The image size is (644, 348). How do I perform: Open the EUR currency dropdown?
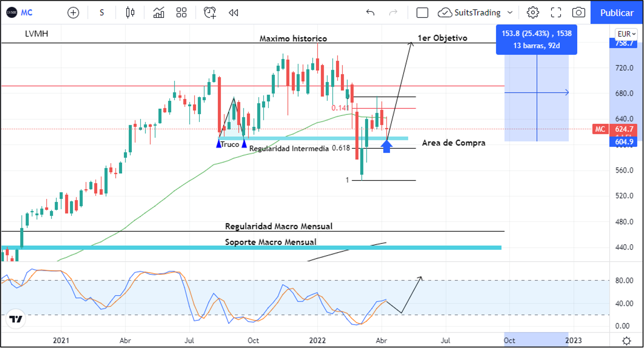[626, 34]
